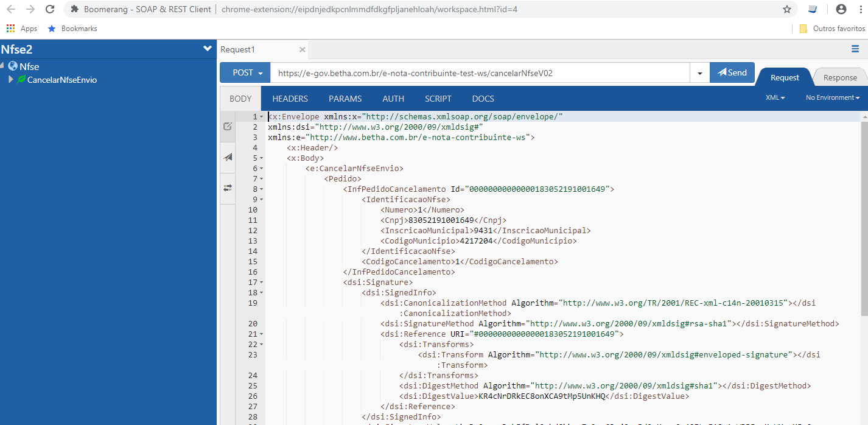Fold the InfPedidoCancelamento block at line 8
Image resolution: width=868 pixels, height=425 pixels.
(262, 189)
